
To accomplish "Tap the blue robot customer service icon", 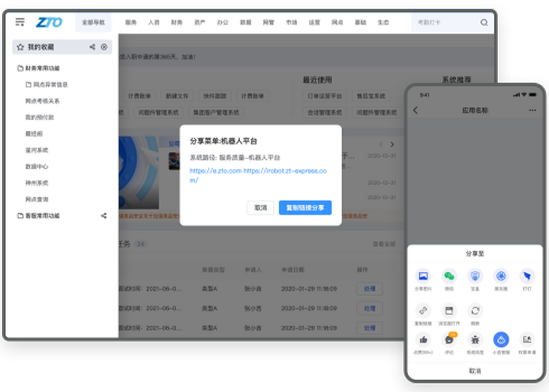I will (501, 340).
